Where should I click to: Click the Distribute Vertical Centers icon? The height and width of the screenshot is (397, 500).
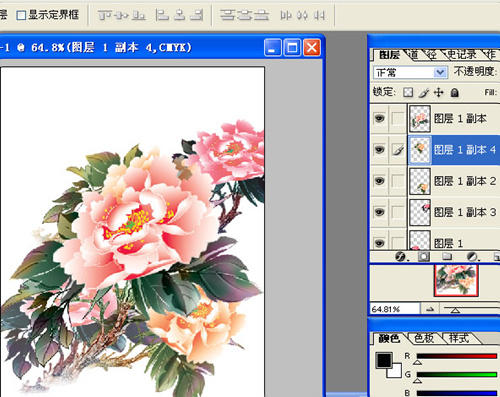244,15
